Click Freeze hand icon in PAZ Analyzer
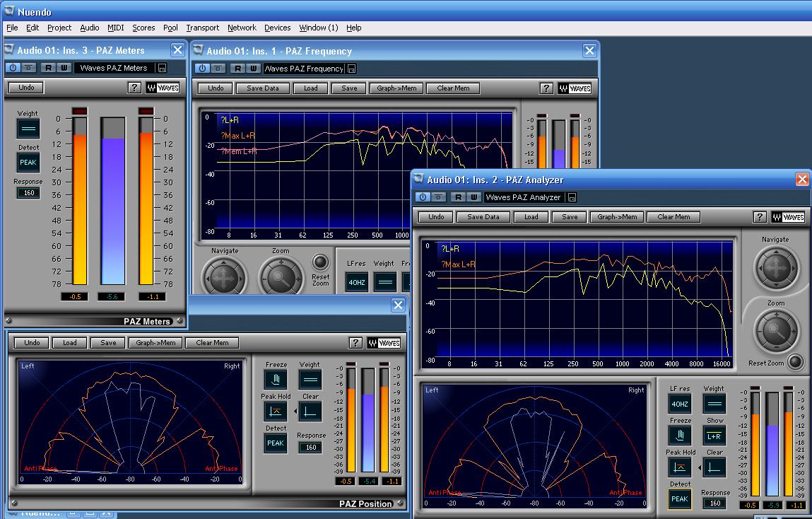Viewport: 812px width, 519px height. 680,436
